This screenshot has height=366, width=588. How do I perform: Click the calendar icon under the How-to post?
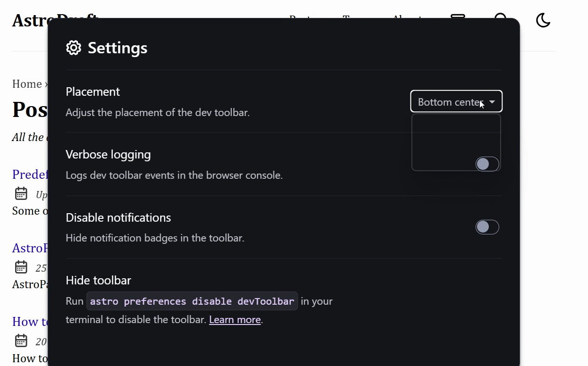21,341
